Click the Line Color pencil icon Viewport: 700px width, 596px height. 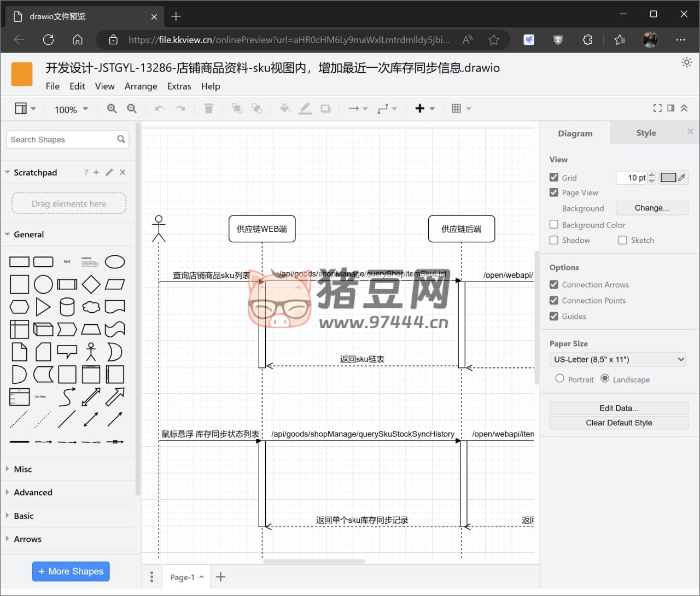[305, 108]
